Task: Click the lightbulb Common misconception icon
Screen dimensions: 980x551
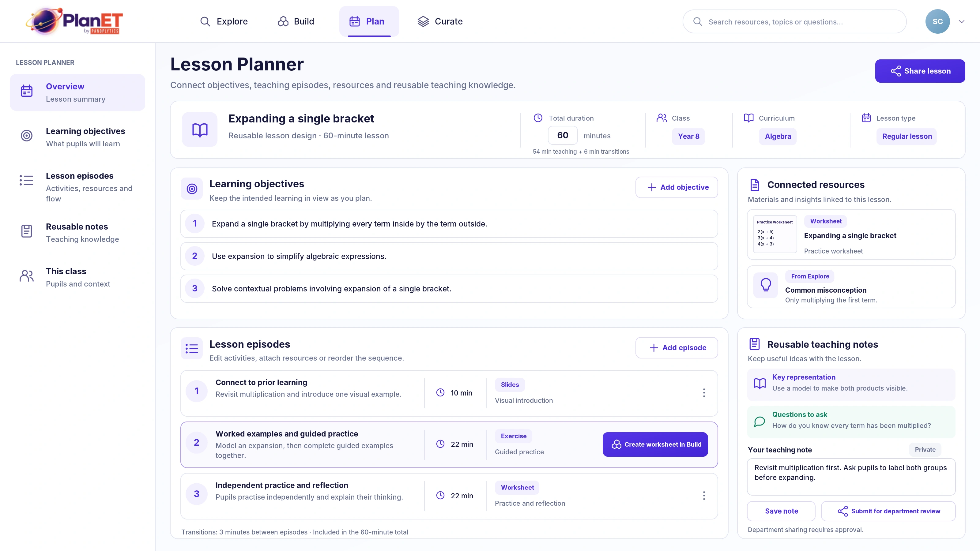Action: (766, 285)
